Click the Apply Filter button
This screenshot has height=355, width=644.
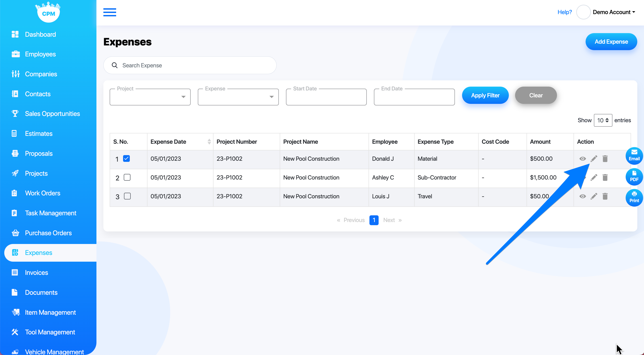[485, 95]
